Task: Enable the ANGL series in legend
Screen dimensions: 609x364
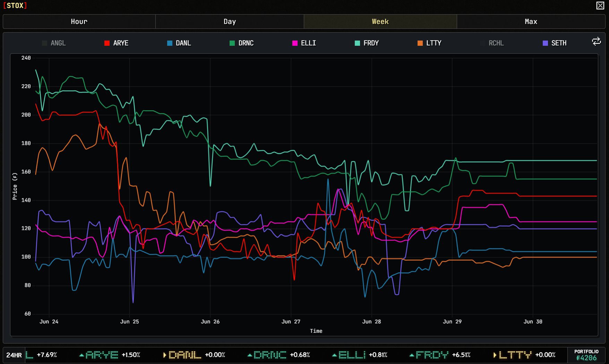Action: (x=54, y=43)
